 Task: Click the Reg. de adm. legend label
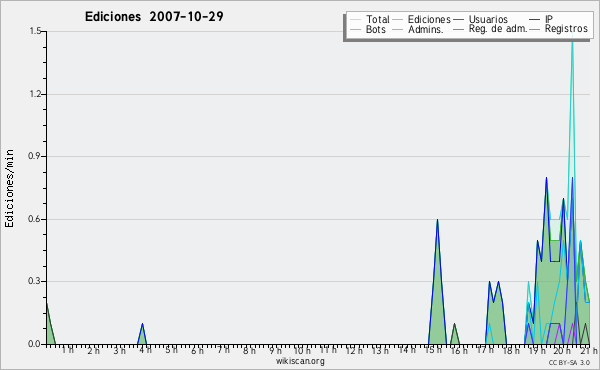coord(498,29)
